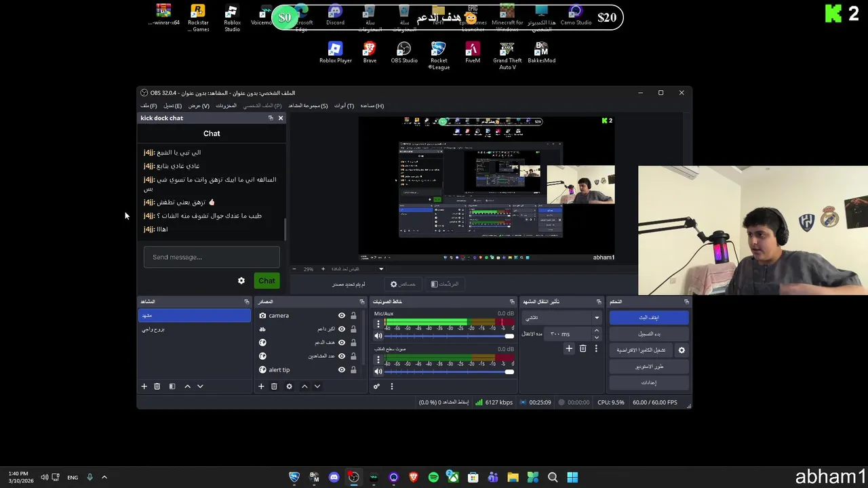868x488 pixels.
Task: Launch Grand Theft Auto V shortcut
Action: coord(507,56)
